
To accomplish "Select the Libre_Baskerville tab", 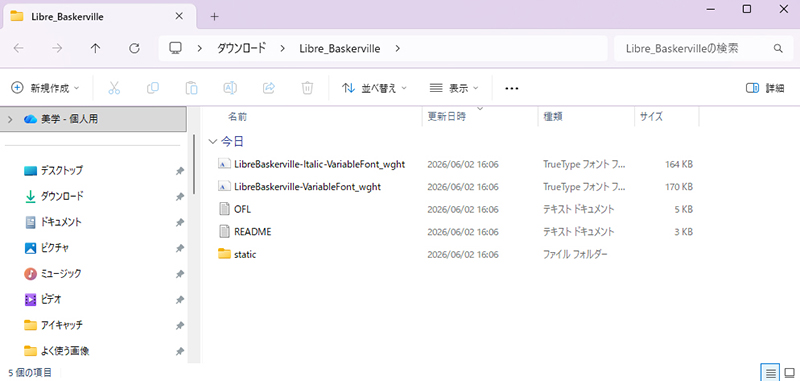I will pos(99,16).
